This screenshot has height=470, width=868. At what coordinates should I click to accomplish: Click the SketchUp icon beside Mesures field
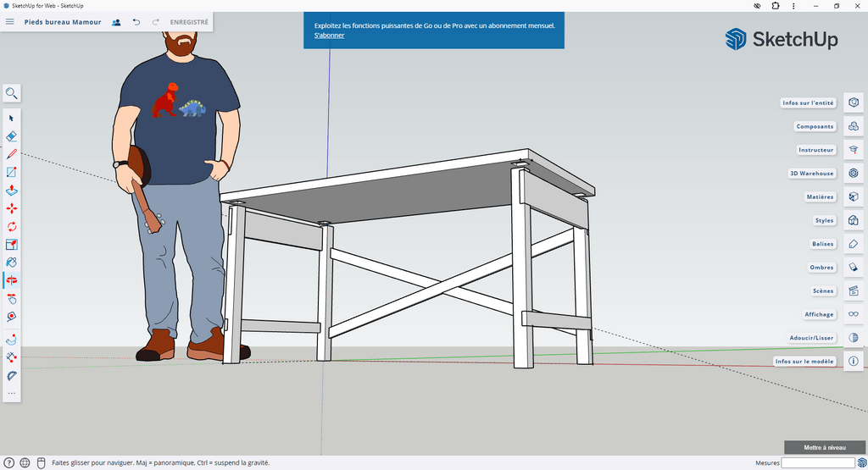tap(862, 463)
